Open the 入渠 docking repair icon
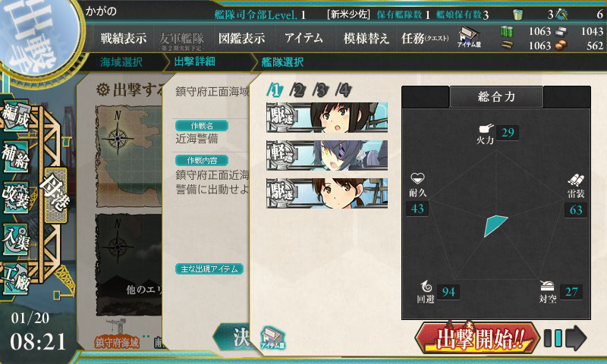 click(x=15, y=239)
